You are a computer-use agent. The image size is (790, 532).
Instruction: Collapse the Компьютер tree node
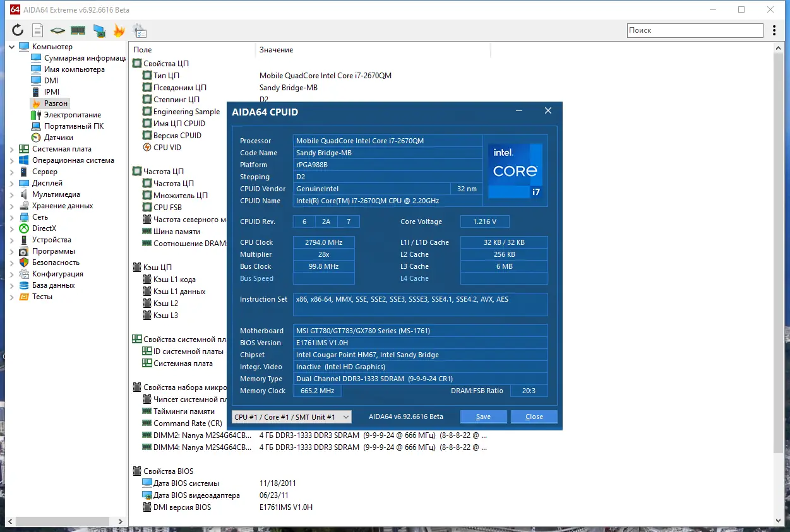coord(12,47)
